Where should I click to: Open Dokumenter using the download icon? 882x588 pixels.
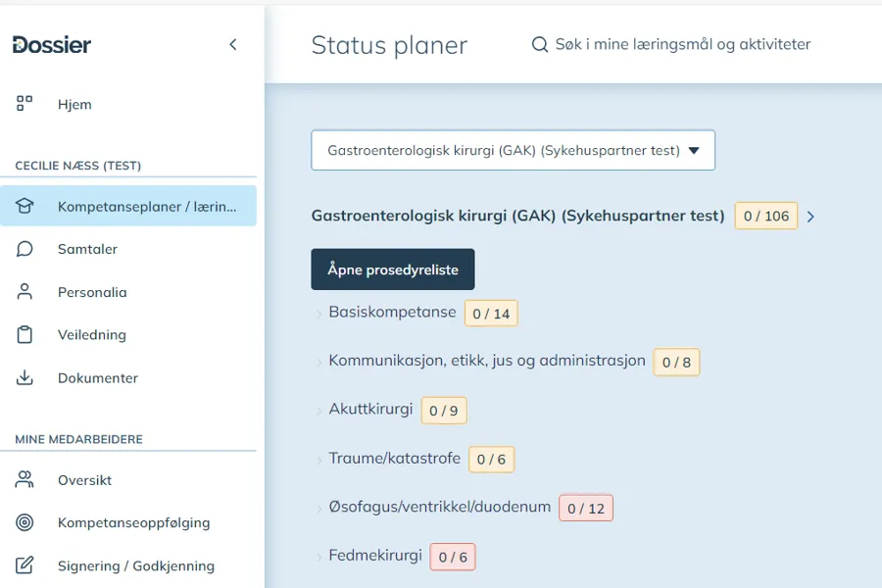coord(23,377)
